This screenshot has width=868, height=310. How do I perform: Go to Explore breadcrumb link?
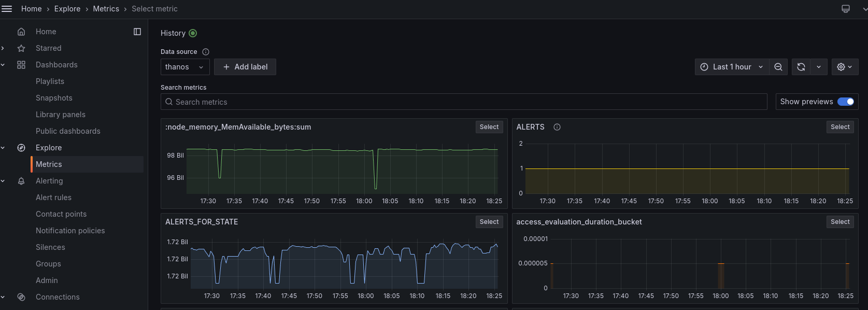pyautogui.click(x=67, y=9)
